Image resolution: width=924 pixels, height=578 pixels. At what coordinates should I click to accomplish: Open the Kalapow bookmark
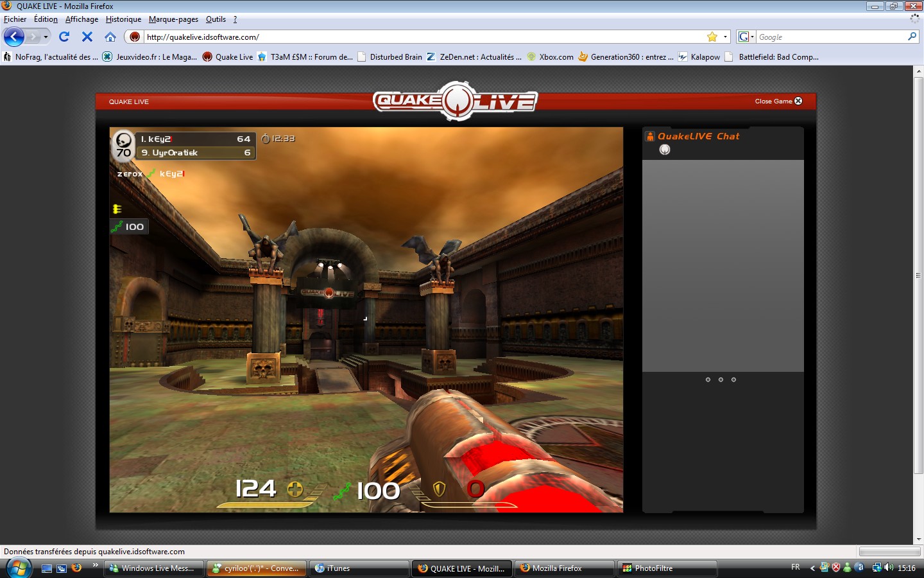[699, 57]
